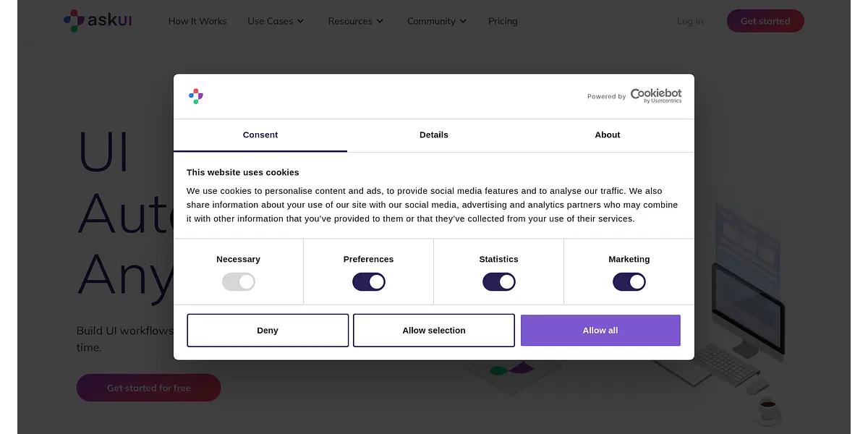Screen dimensions: 868x434
Task: Click the colorful logo icon in the cookie dialog
Action: click(x=196, y=96)
